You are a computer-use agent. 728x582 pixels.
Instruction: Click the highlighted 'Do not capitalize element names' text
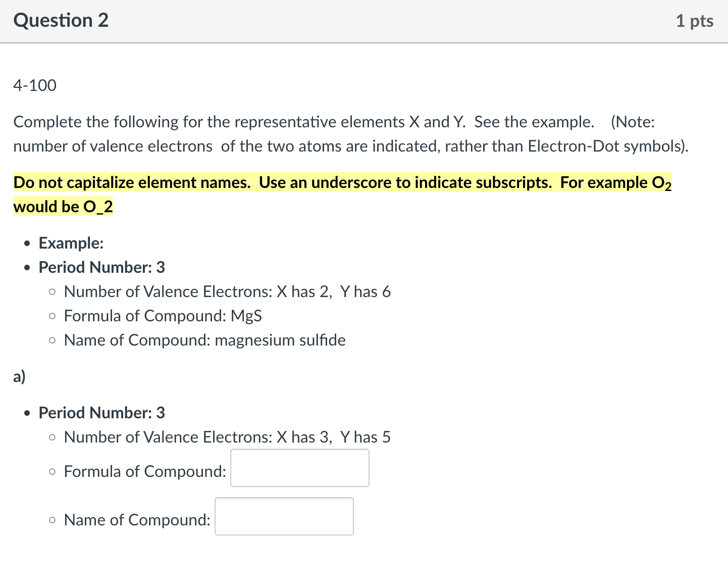(132, 182)
